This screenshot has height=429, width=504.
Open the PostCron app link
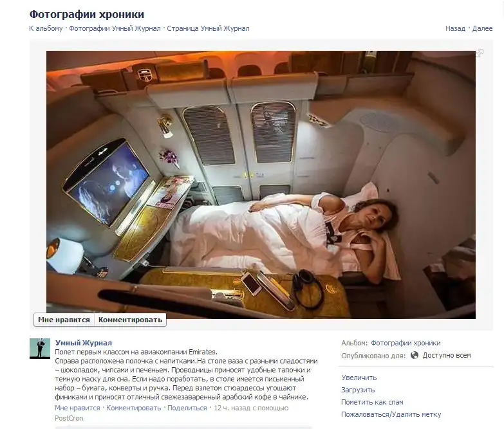point(69,418)
